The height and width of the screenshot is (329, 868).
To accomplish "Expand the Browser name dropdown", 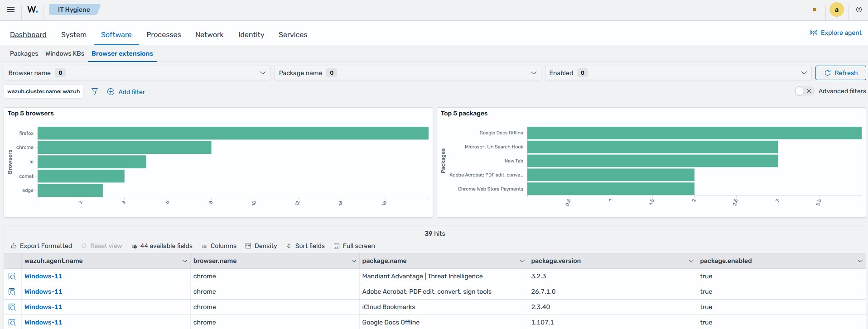I will click(x=137, y=73).
